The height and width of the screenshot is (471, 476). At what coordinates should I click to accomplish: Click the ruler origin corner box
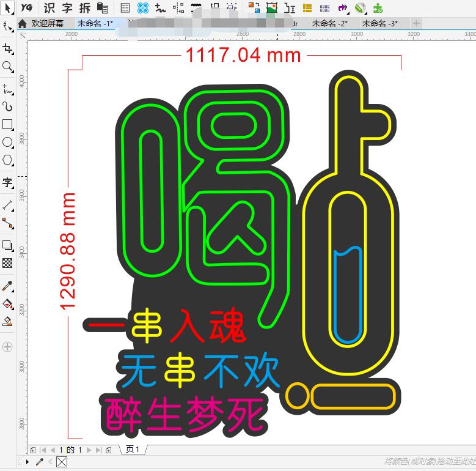point(23,36)
